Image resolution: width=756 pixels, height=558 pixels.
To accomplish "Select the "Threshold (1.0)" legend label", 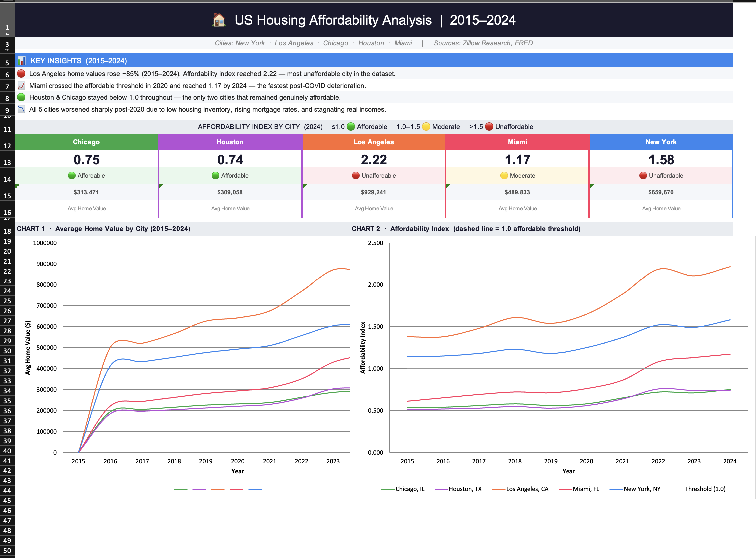I will coord(705,489).
